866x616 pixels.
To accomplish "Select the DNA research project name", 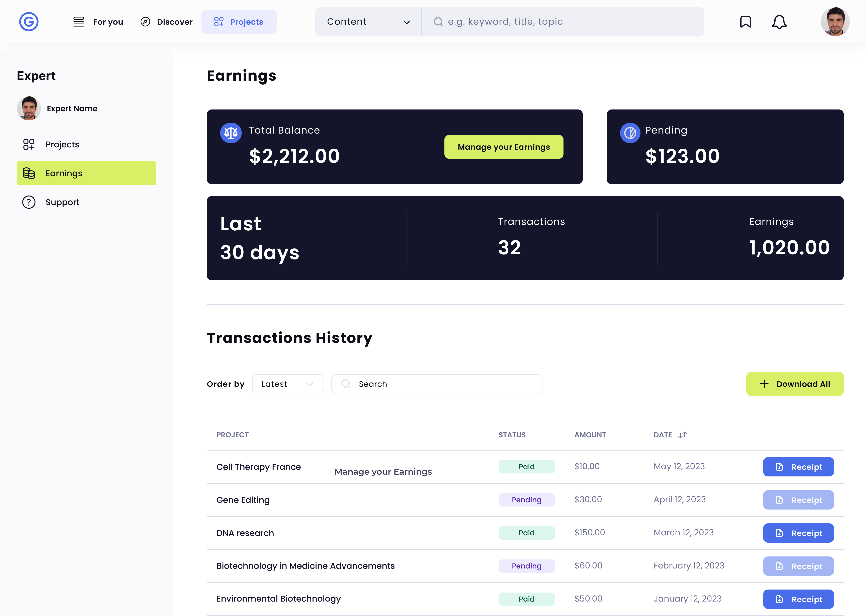I will (245, 533).
